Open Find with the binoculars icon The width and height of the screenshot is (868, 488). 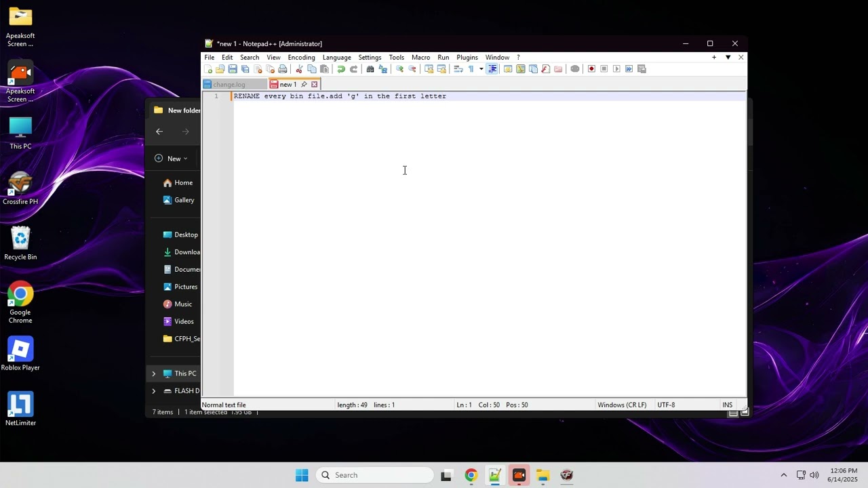pyautogui.click(x=370, y=69)
